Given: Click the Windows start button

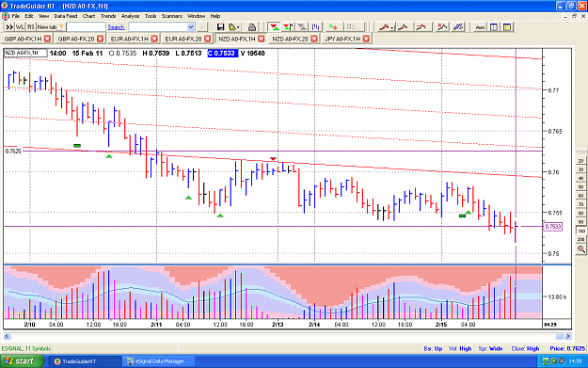Looking at the screenshot, I should tap(22, 361).
